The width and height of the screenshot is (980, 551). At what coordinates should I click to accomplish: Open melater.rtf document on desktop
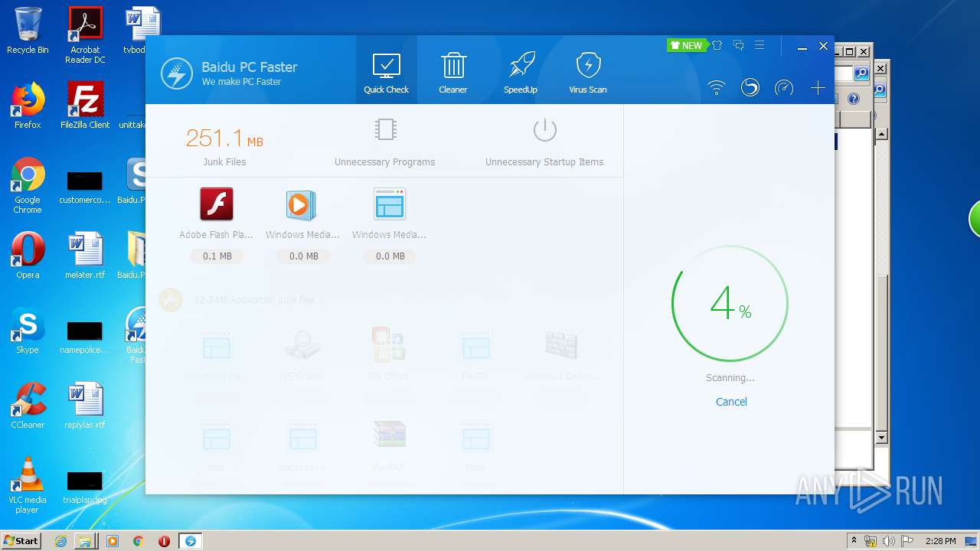(x=85, y=256)
